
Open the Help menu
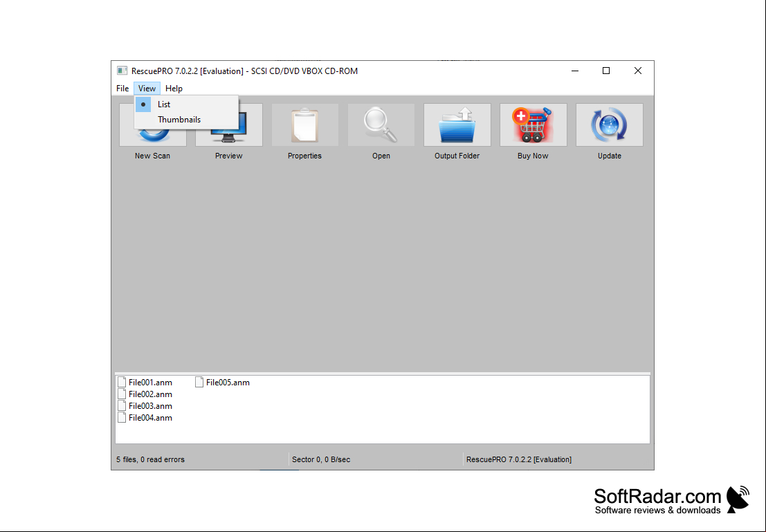(174, 89)
